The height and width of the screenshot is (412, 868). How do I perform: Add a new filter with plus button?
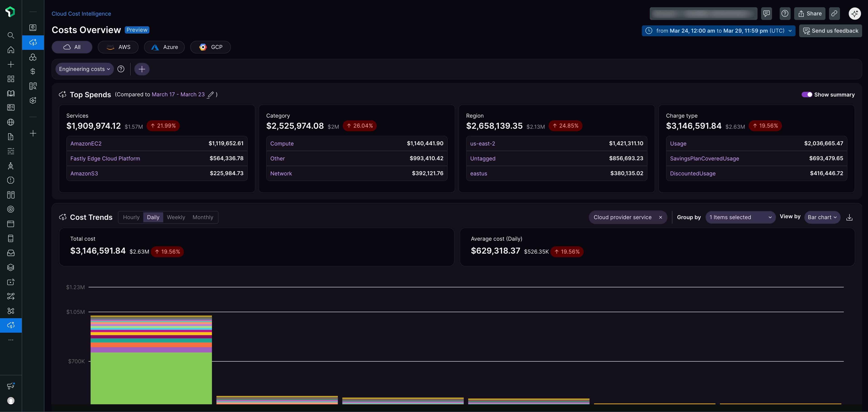tap(142, 69)
